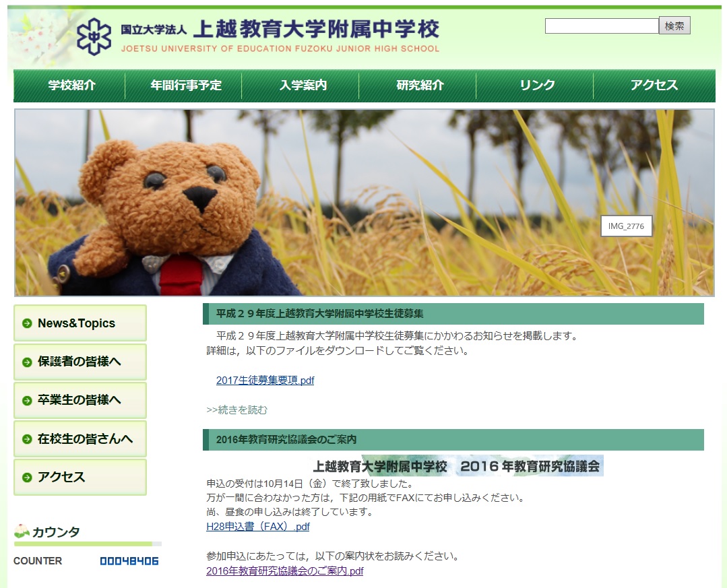
Task: Open 学校紹介 in the green navigation bar
Action: (x=72, y=86)
